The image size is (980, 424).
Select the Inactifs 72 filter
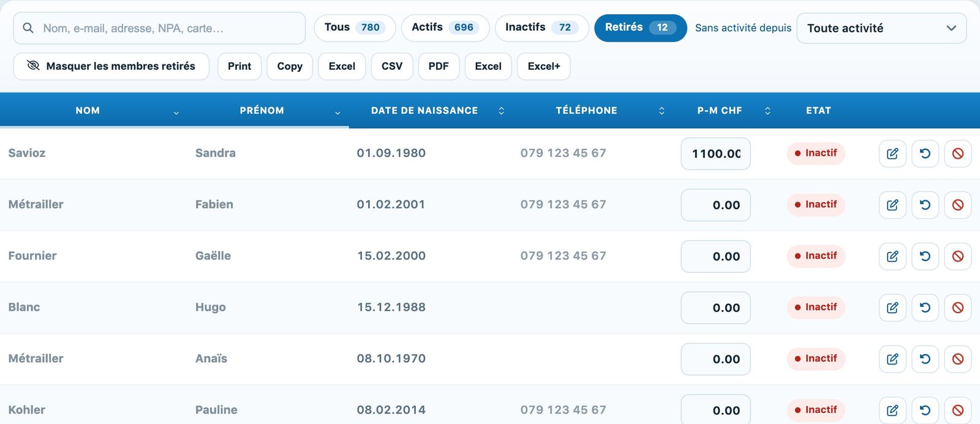coord(541,28)
